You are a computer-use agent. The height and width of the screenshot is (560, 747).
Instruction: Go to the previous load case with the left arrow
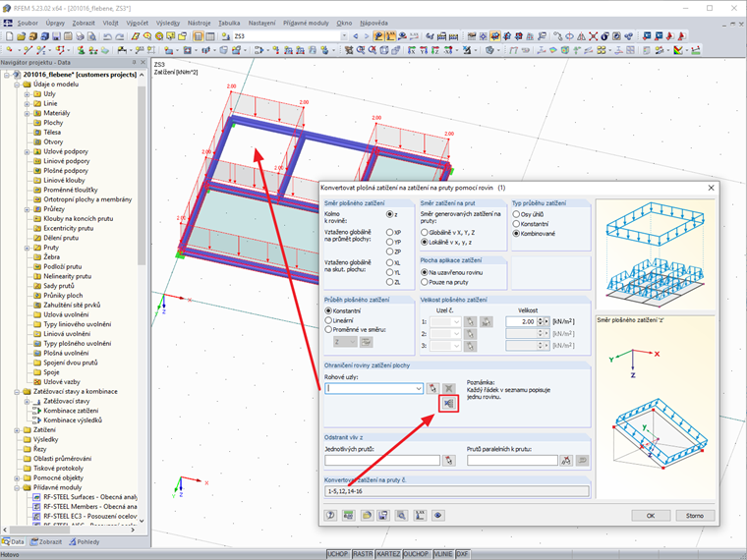pyautogui.click(x=356, y=36)
